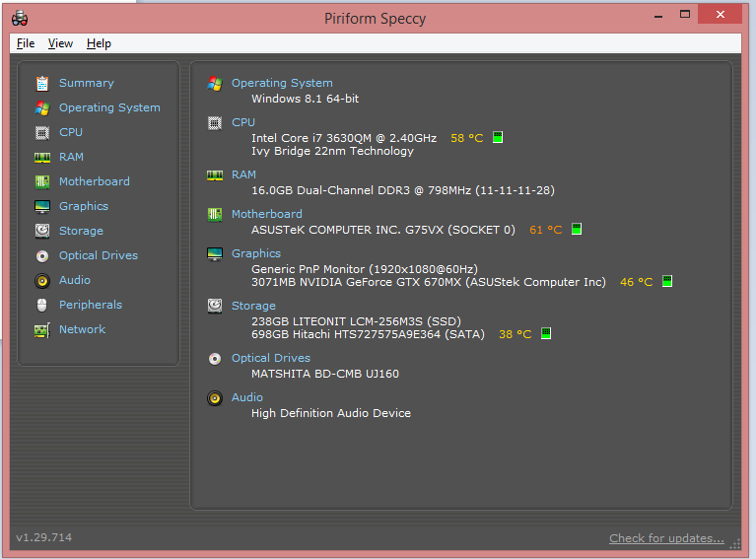
Task: Select Motherboard in the sidebar
Action: pos(94,181)
